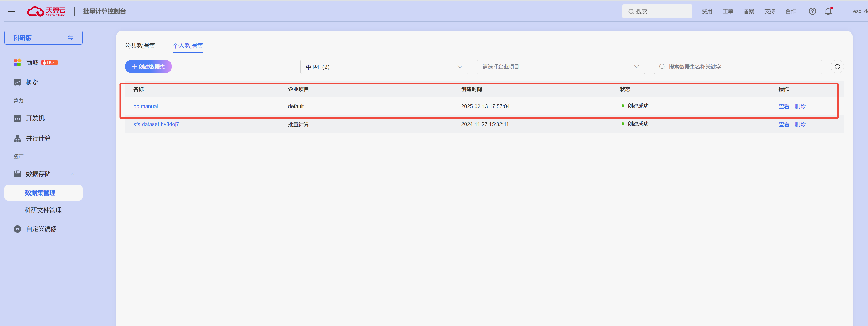Click the refresh dataset list icon
Screen dimensions: 868x326
(x=837, y=67)
